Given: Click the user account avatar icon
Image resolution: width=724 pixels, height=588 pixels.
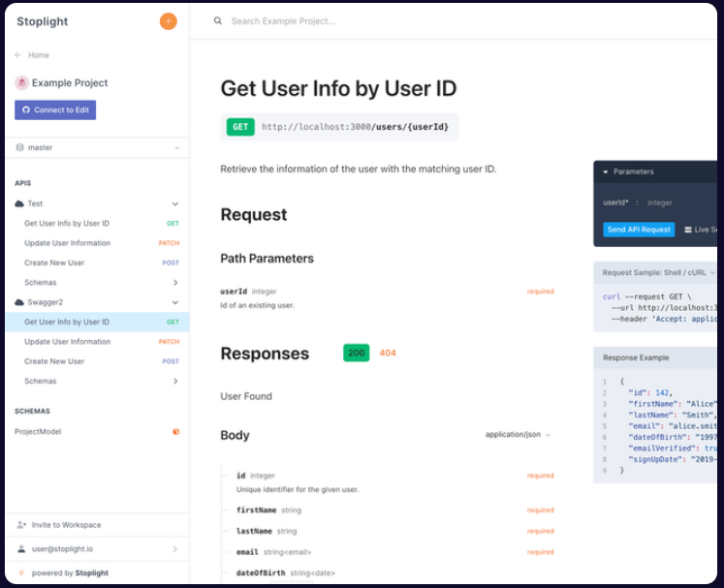Looking at the screenshot, I should pyautogui.click(x=21, y=549).
